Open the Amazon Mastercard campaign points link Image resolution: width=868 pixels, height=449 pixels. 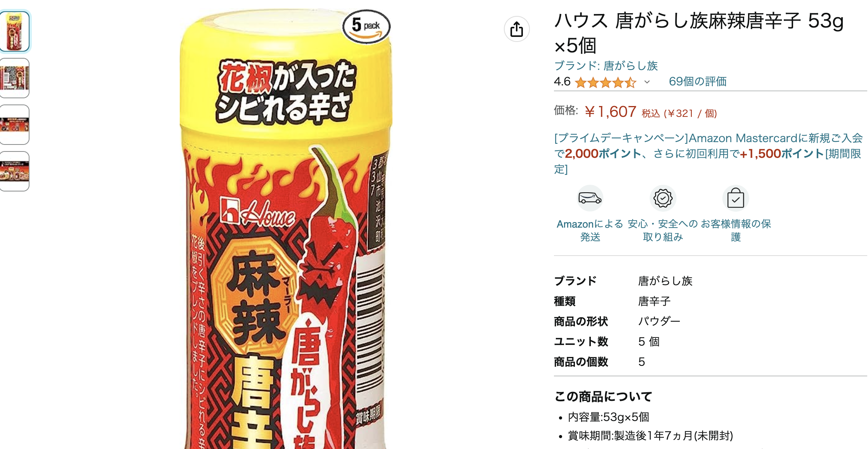708,153
